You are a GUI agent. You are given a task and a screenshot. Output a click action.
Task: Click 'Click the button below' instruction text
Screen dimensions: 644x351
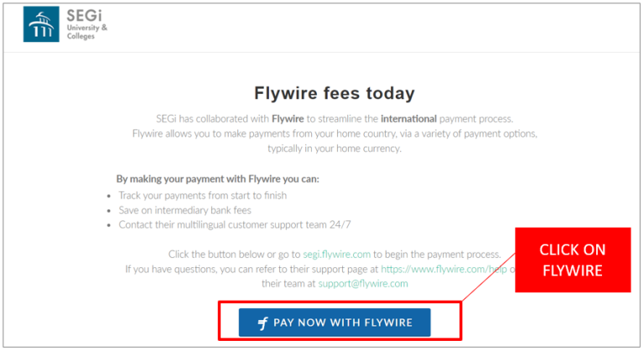(x=335, y=254)
